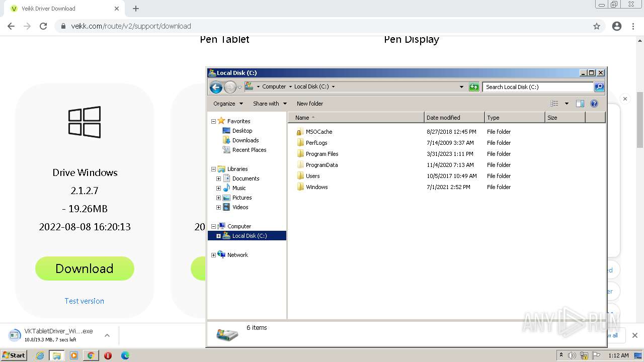
Task: Open Chrome profile avatar
Action: coord(617,26)
